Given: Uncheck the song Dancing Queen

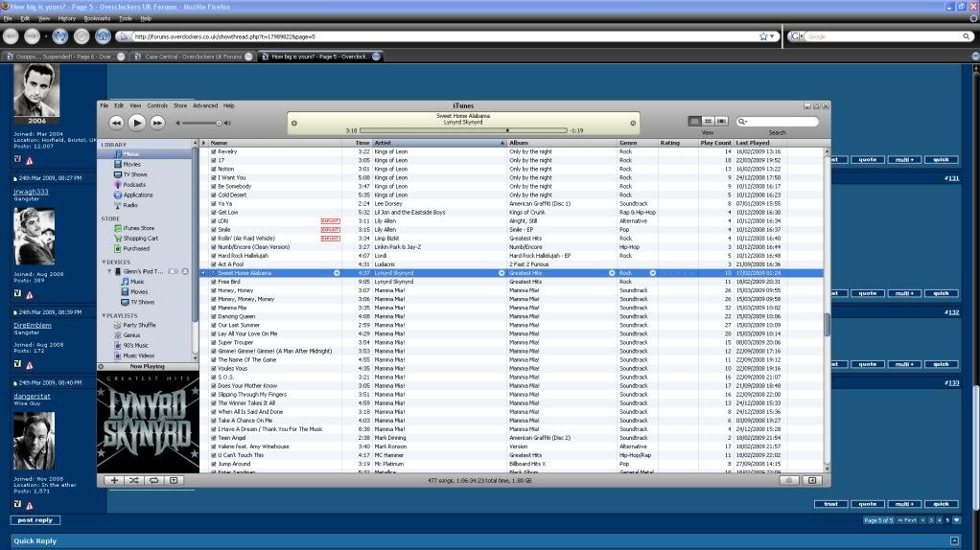Looking at the screenshot, I should click(214, 316).
